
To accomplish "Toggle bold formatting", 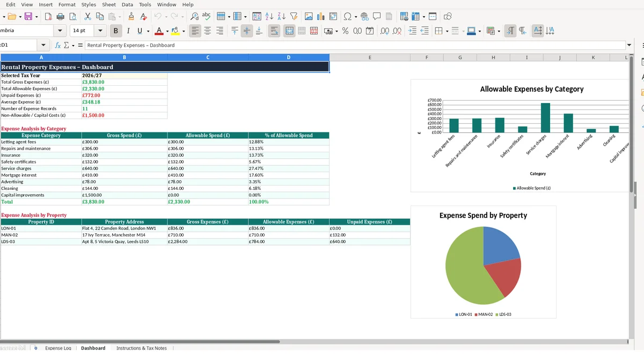I will 115,31.
